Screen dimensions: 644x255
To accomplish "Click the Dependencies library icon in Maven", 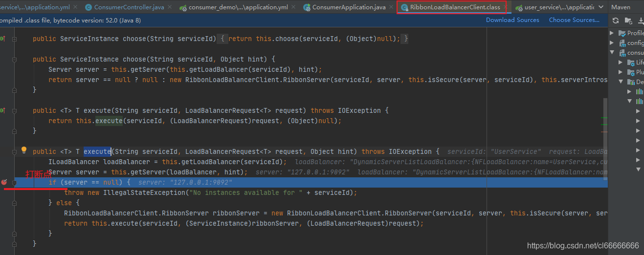I will pos(631,82).
